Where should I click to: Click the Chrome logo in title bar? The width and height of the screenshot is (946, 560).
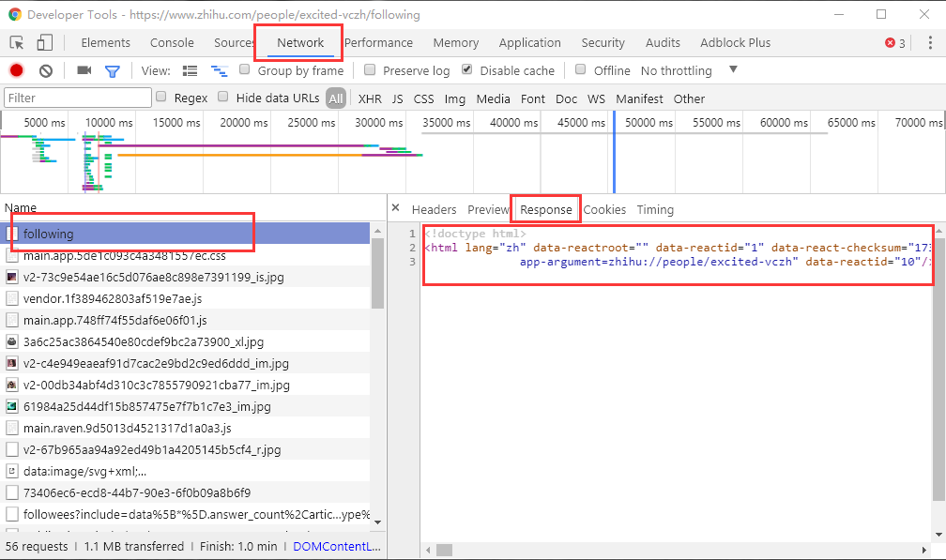[14, 14]
